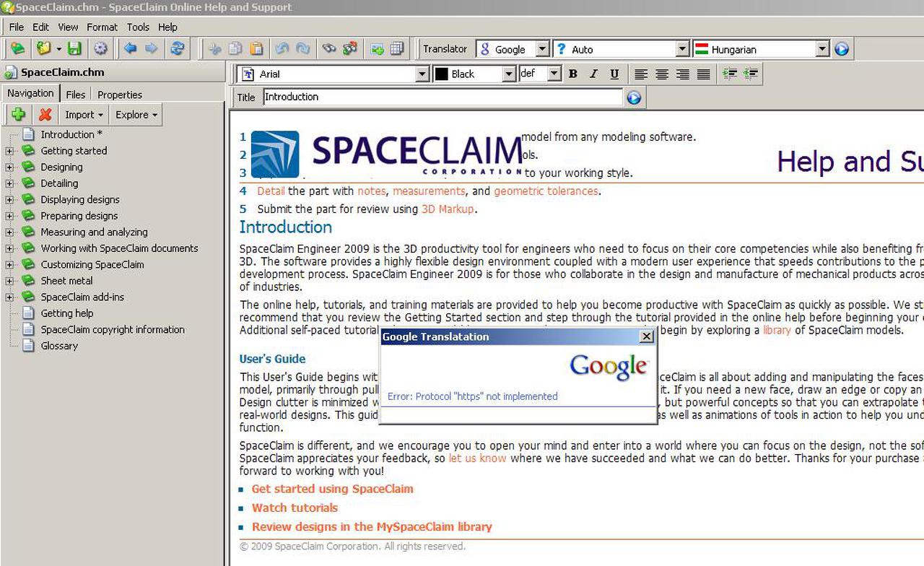The height and width of the screenshot is (566, 924).
Task: Open the target language dropdown showing Hungarian
Action: point(822,49)
